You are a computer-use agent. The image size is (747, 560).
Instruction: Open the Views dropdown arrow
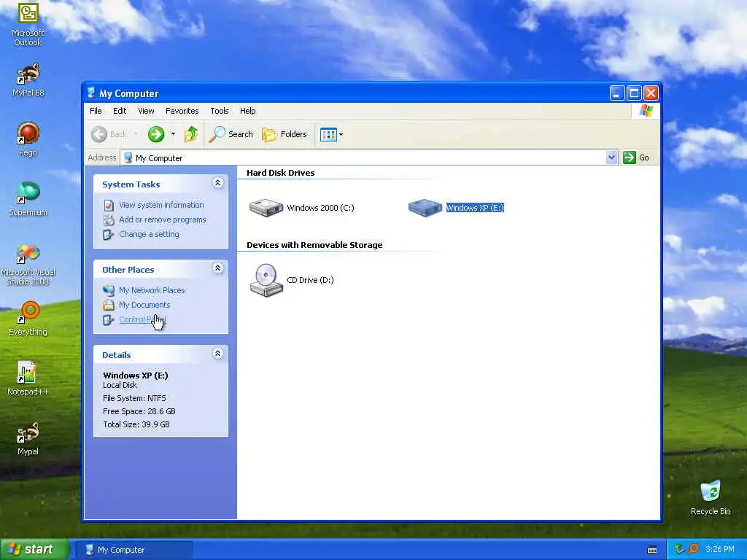[x=341, y=134]
